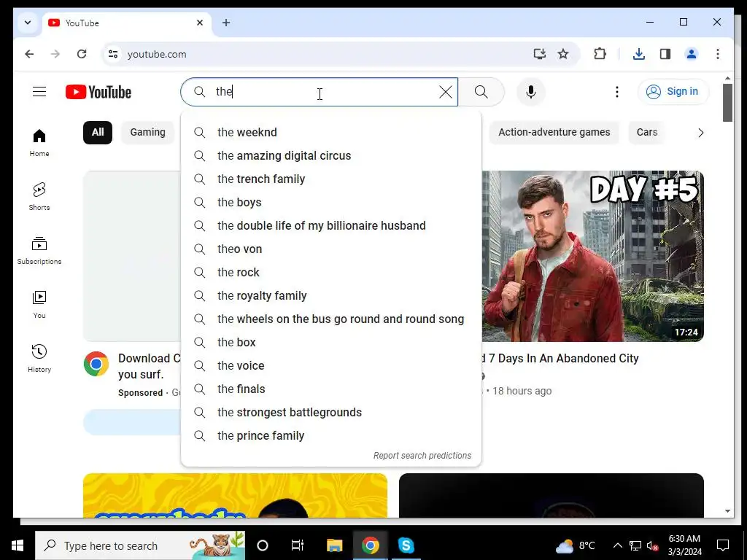Open History in sidebar
Screen dimensions: 747x560
point(39,358)
